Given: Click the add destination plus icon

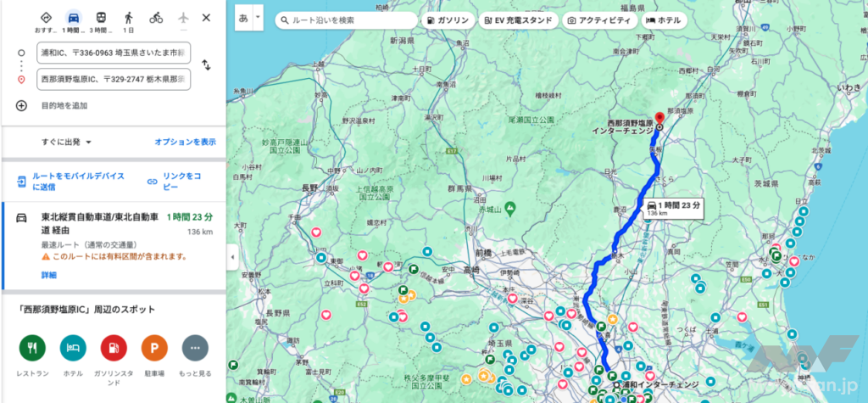Looking at the screenshot, I should click(22, 106).
